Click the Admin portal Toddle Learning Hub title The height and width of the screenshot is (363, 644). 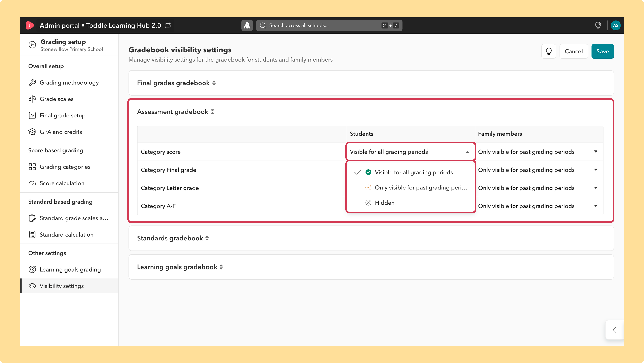click(100, 25)
